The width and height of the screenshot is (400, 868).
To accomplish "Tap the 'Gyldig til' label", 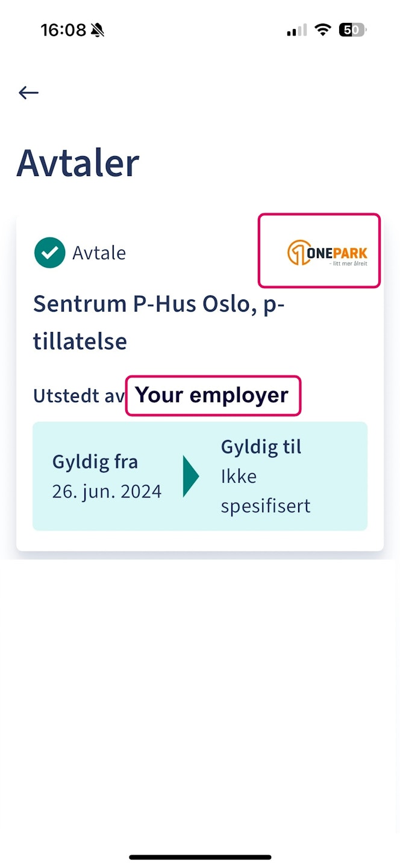I will (x=261, y=447).
